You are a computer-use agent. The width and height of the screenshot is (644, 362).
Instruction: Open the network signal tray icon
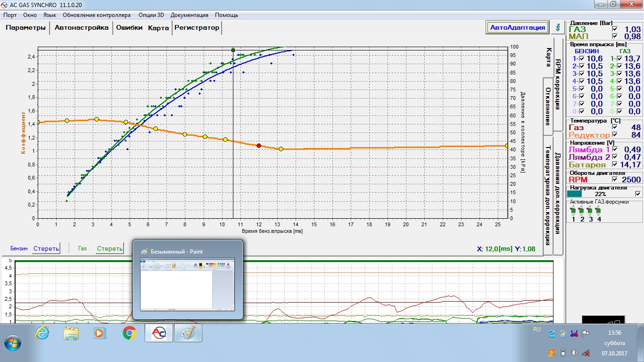585,353
